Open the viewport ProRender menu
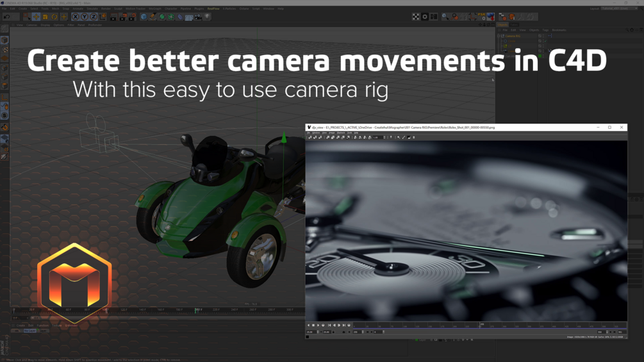Image resolution: width=644 pixels, height=362 pixels. coord(95,25)
